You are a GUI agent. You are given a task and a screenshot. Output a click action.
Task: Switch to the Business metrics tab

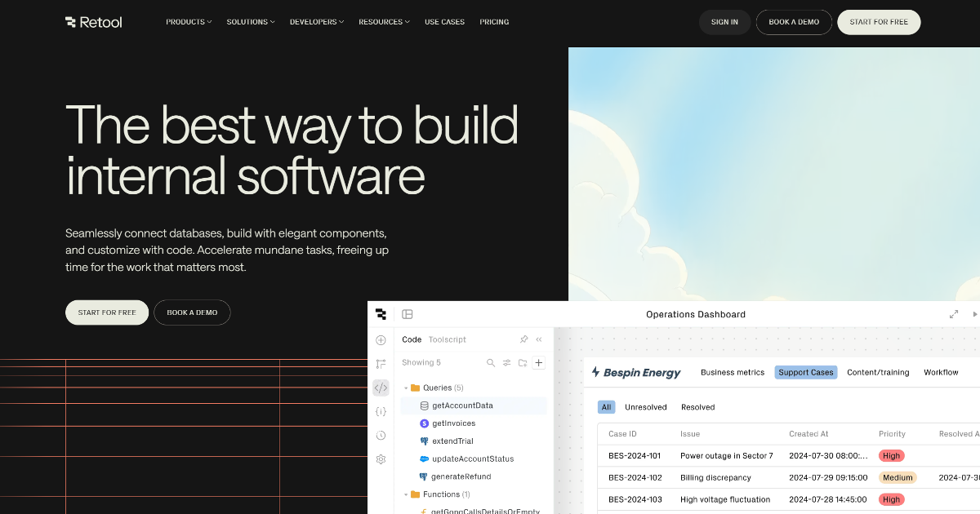click(733, 372)
